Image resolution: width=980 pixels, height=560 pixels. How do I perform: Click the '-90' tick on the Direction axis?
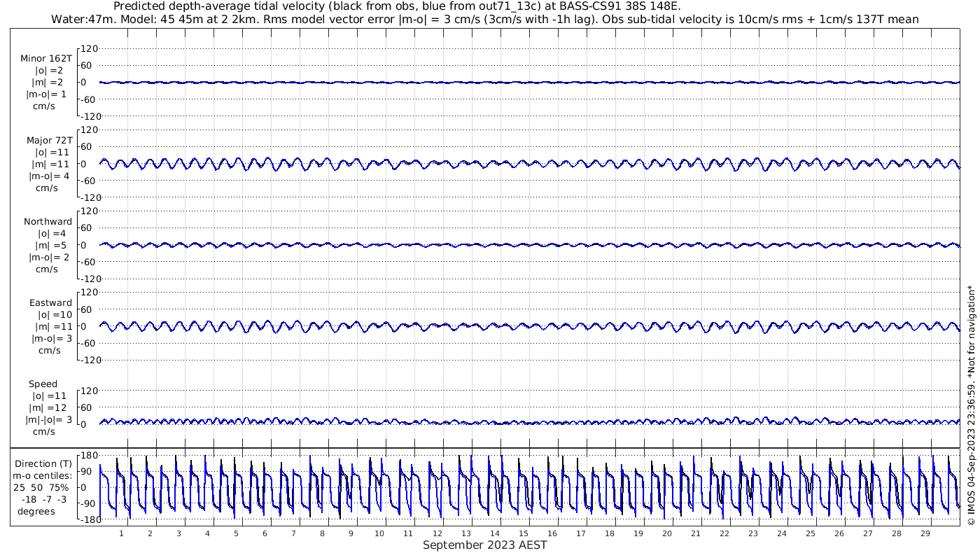click(x=90, y=503)
